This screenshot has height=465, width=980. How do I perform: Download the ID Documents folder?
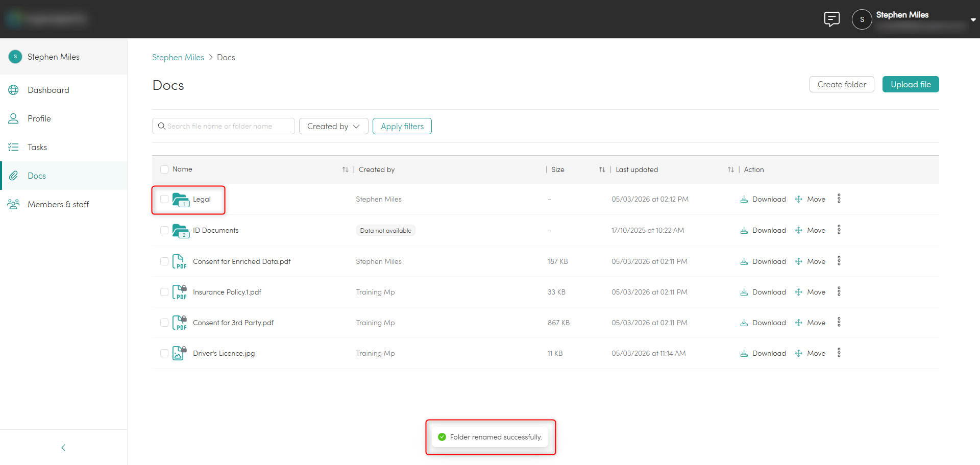click(763, 230)
